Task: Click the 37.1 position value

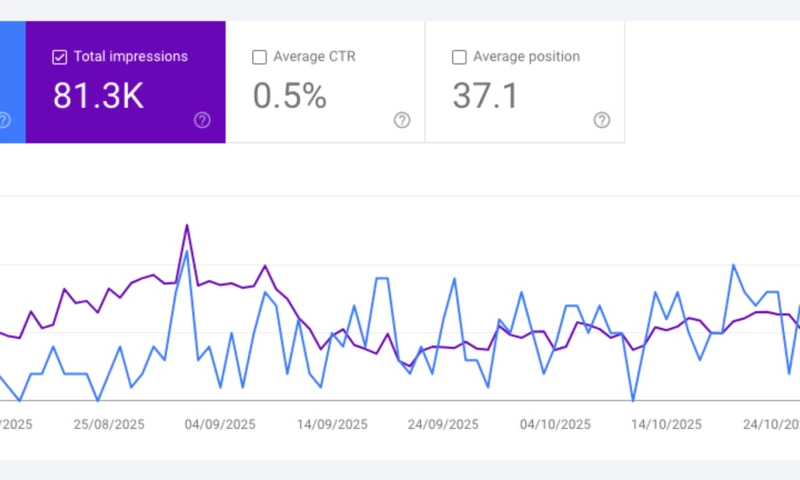Action: [488, 96]
